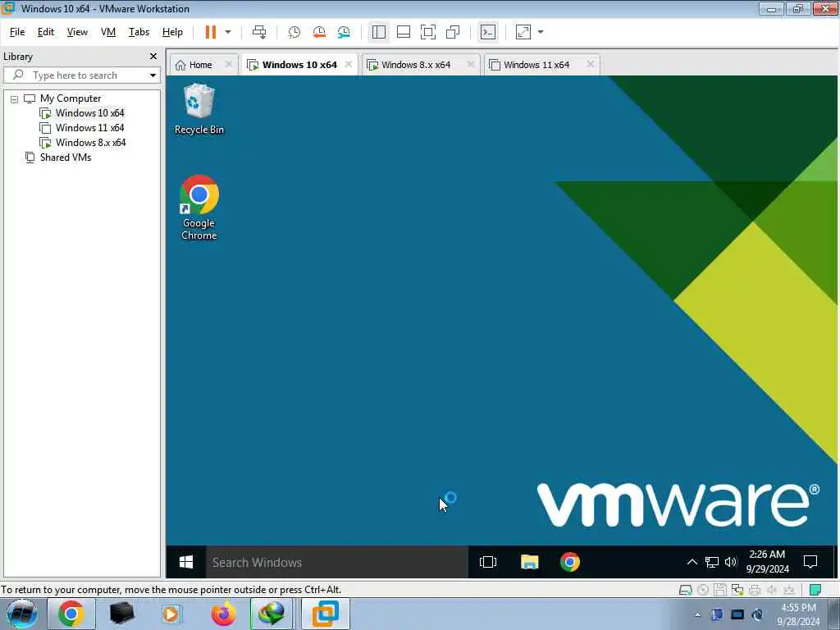This screenshot has height=630, width=840.
Task: Click the message log icon in status bar
Action: [815, 590]
